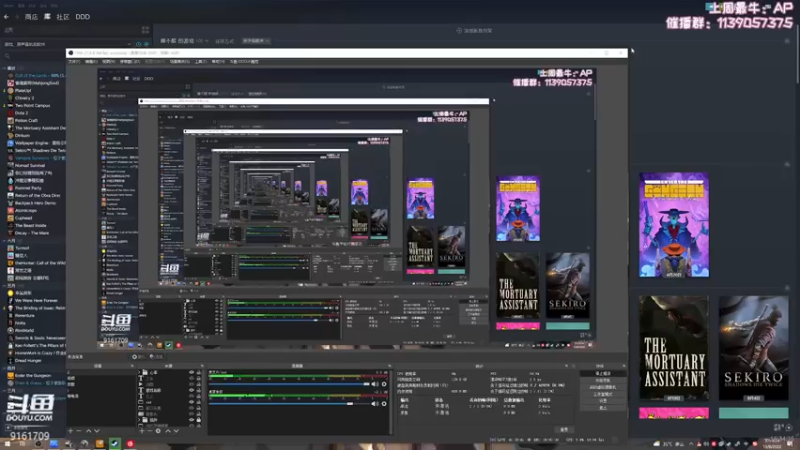800x450 pixels.
Task: Mute the first audio mixer channel
Action: coord(375,384)
